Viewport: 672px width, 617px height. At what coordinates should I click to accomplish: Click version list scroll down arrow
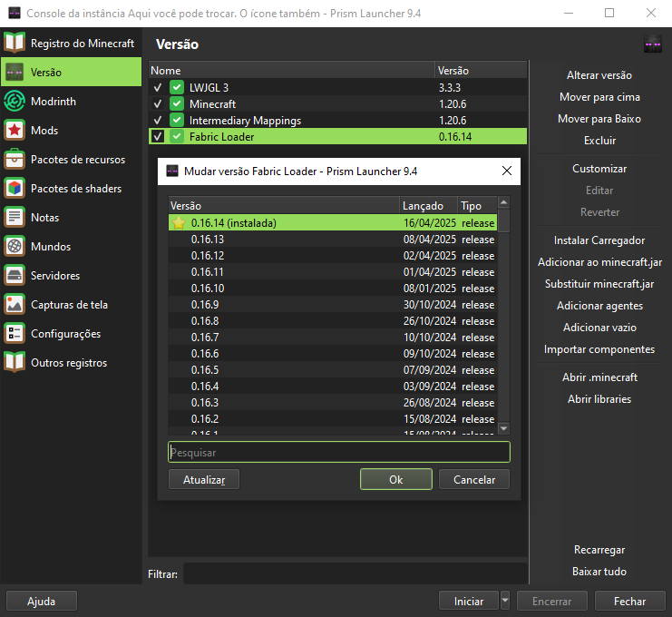coord(504,428)
